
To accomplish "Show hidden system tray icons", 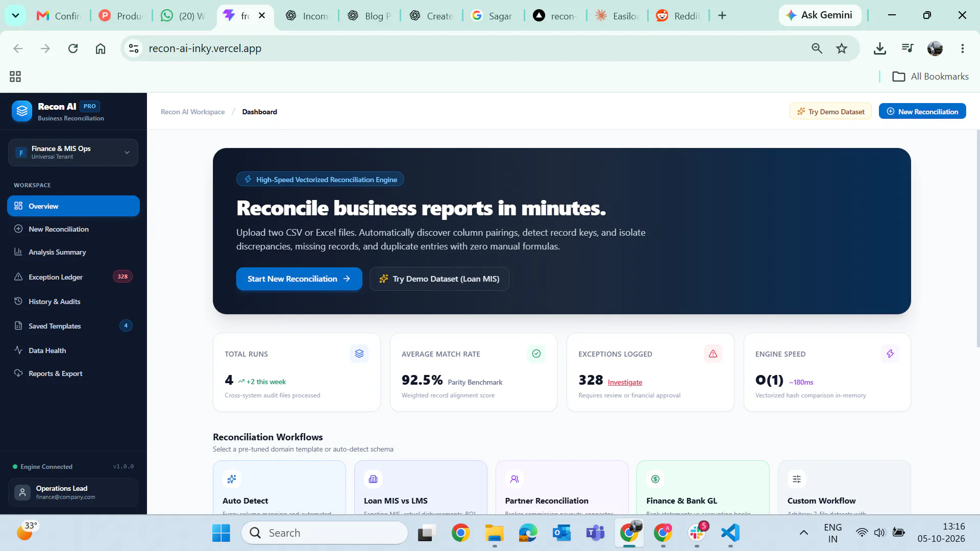I will (x=804, y=533).
